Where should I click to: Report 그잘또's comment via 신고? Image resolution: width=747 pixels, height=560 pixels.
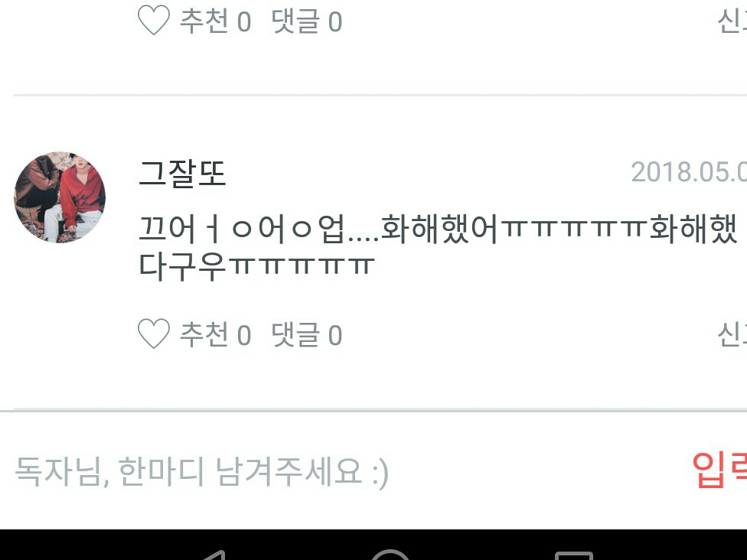732,335
